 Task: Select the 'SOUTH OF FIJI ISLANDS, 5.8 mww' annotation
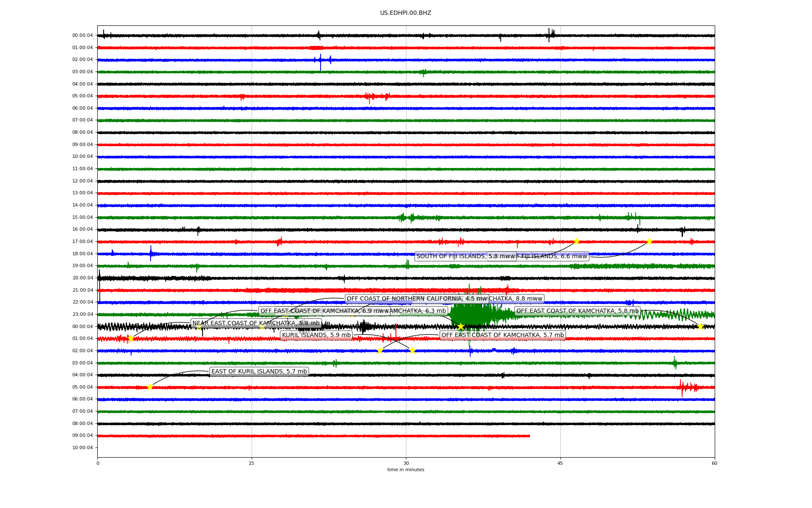(x=466, y=257)
